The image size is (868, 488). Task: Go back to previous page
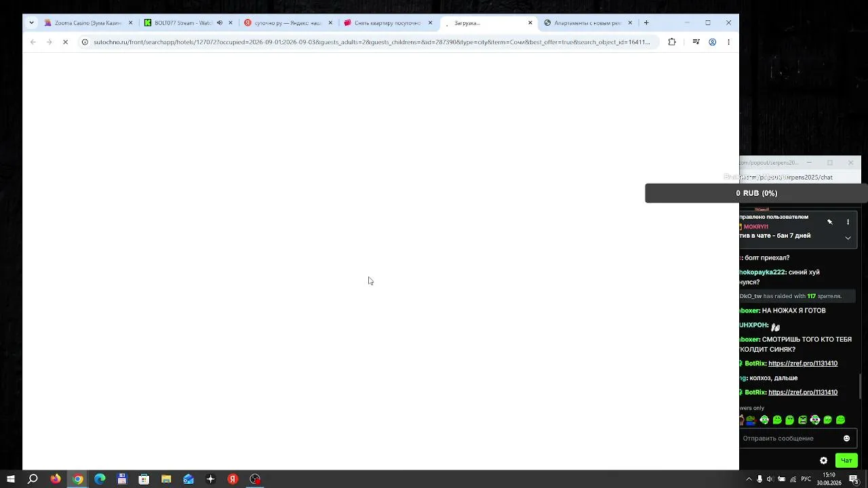[x=33, y=42]
